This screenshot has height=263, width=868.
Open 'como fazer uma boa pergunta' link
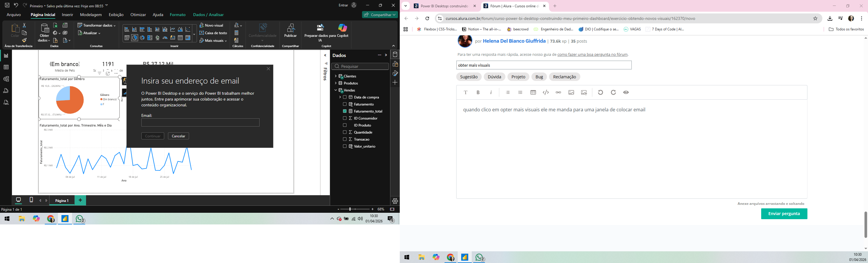(592, 54)
